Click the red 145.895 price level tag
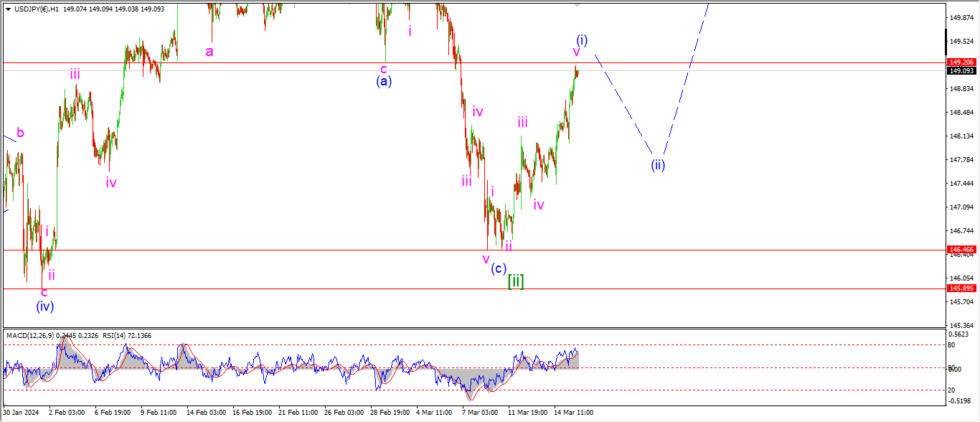 (x=961, y=289)
